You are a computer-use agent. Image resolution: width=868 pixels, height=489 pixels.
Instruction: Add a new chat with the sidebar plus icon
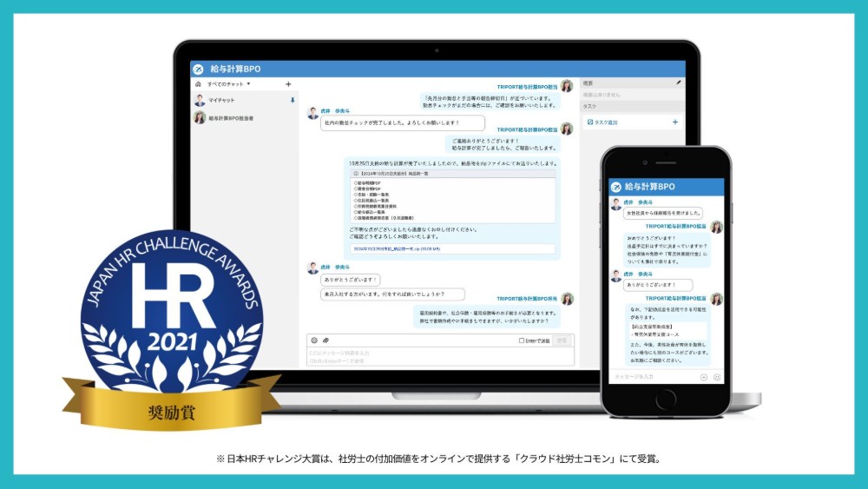288,84
